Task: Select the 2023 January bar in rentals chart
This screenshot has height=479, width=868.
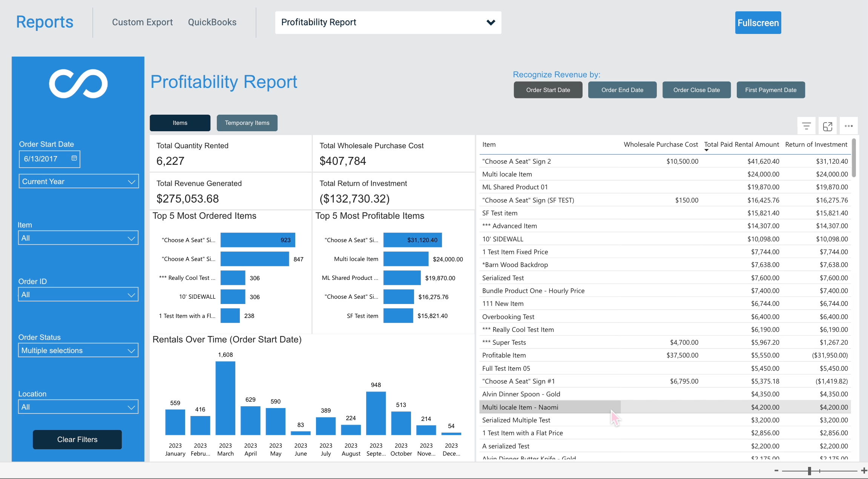Action: 175,422
